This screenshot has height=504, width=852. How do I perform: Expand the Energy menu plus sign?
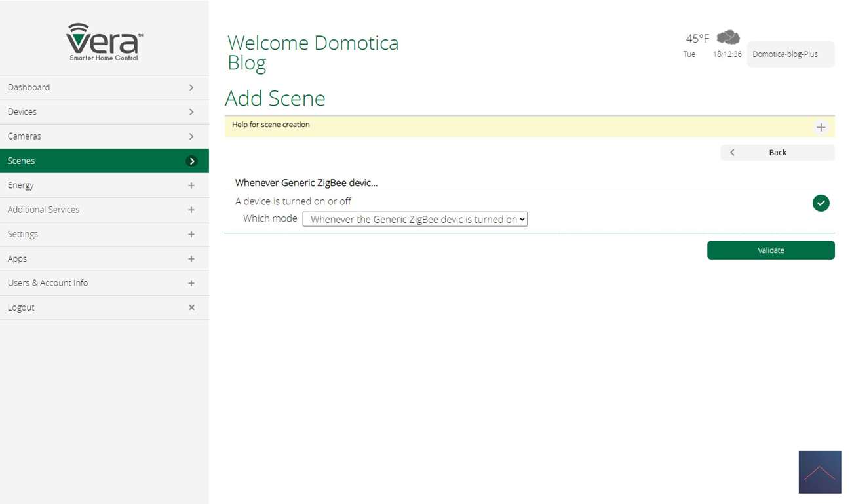(191, 185)
